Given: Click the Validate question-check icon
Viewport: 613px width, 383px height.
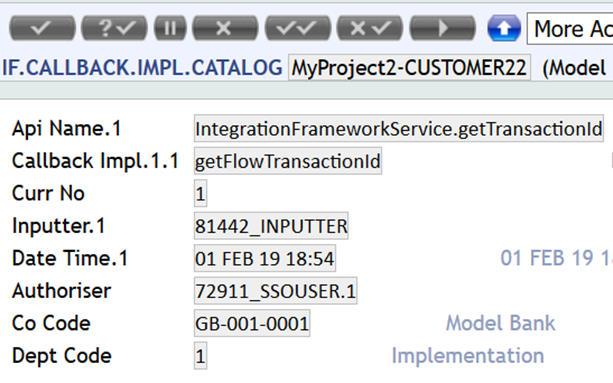Looking at the screenshot, I should [114, 28].
